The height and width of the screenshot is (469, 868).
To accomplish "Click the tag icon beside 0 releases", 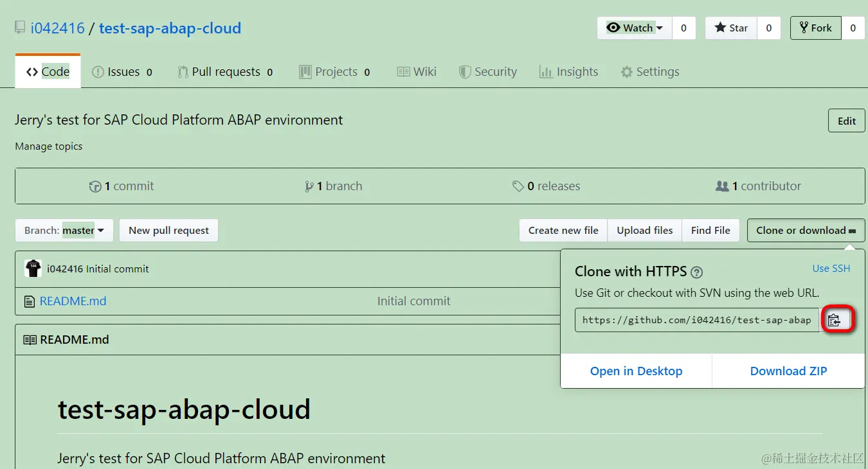I will coord(518,186).
